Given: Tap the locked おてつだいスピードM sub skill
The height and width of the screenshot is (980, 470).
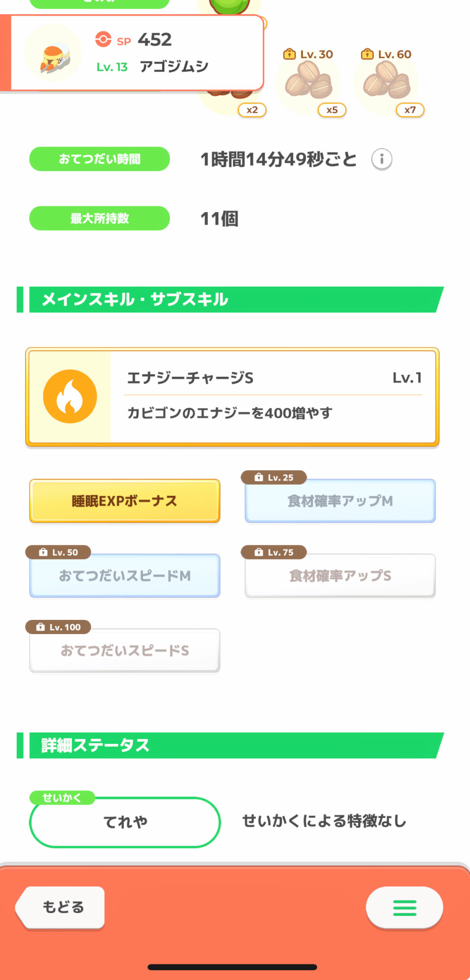Looking at the screenshot, I should [x=124, y=576].
